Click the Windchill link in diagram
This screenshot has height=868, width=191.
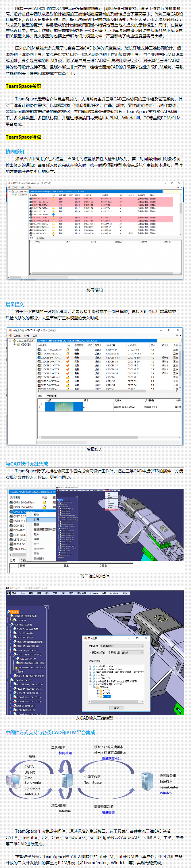pyautogui.click(x=167, y=793)
